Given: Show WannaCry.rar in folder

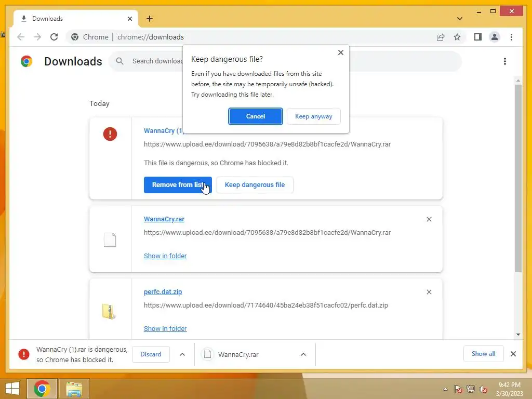Looking at the screenshot, I should (x=165, y=256).
